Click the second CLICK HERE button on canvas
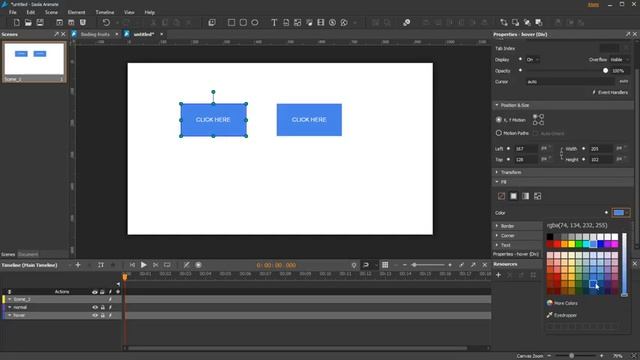Screen dimensions: 640x360 309,120
